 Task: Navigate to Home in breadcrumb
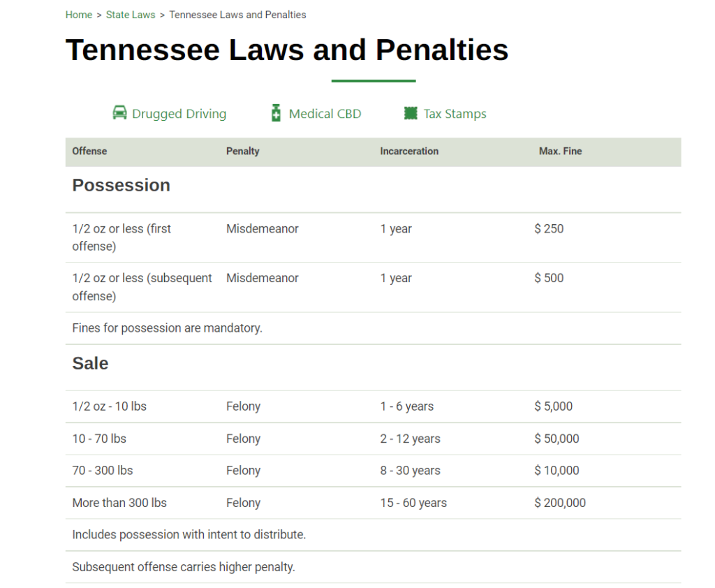pos(78,15)
